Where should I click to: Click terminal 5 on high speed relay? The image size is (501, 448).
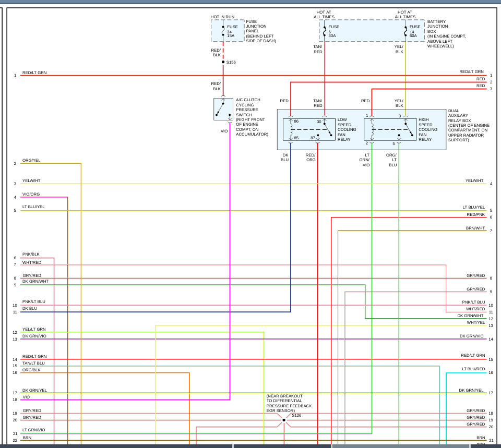point(393,144)
